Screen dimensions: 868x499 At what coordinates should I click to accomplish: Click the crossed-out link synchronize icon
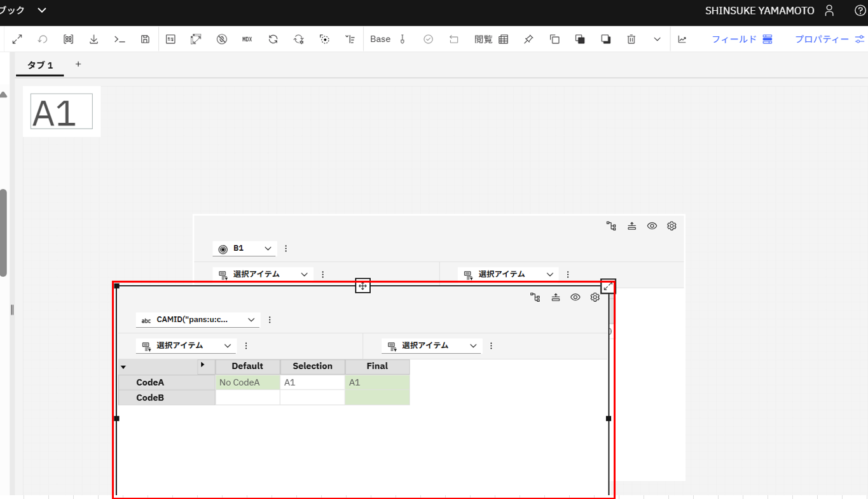click(221, 39)
